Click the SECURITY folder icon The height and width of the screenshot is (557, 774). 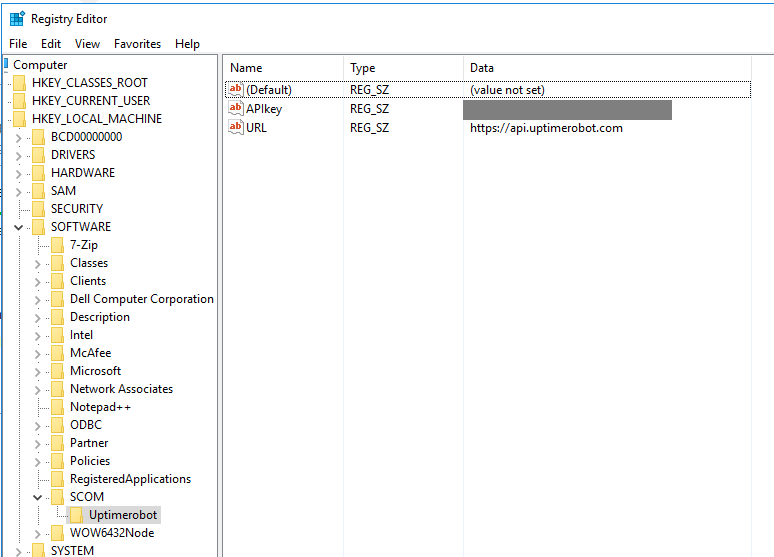pos(38,209)
